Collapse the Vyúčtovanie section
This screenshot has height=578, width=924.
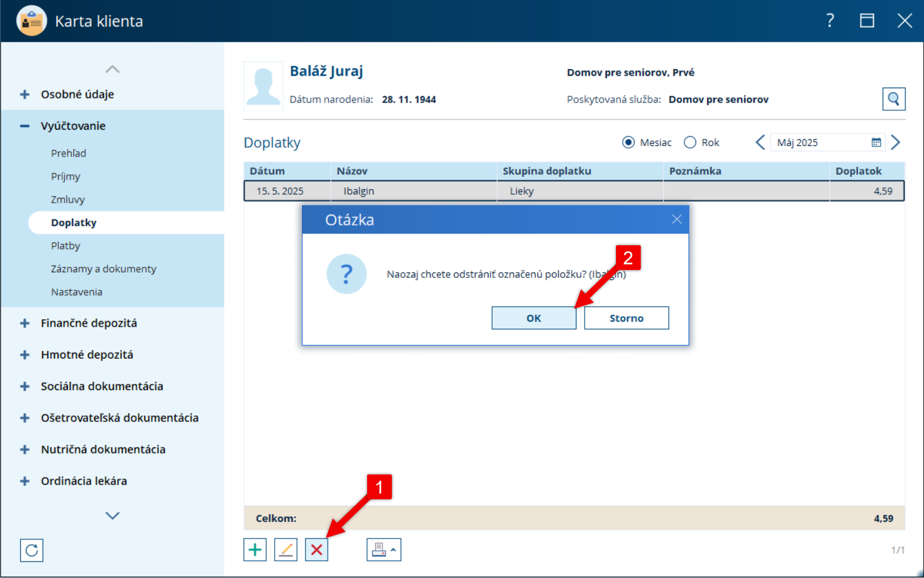pyautogui.click(x=25, y=126)
